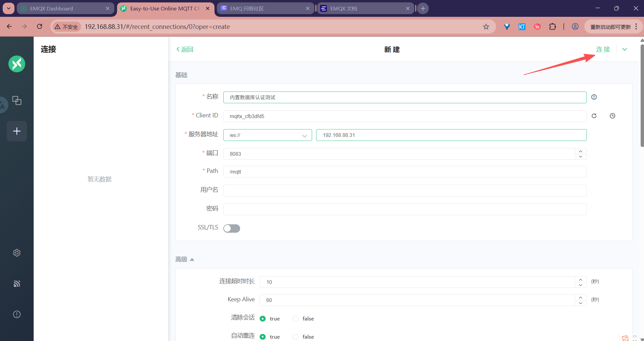Click into the 名称 input field

point(405,97)
